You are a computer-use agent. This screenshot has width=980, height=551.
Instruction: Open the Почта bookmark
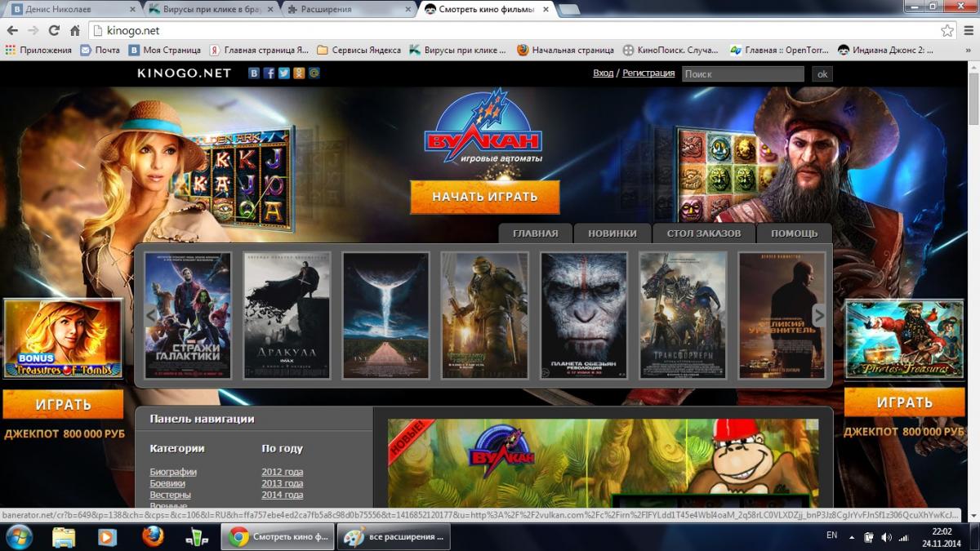pos(100,50)
